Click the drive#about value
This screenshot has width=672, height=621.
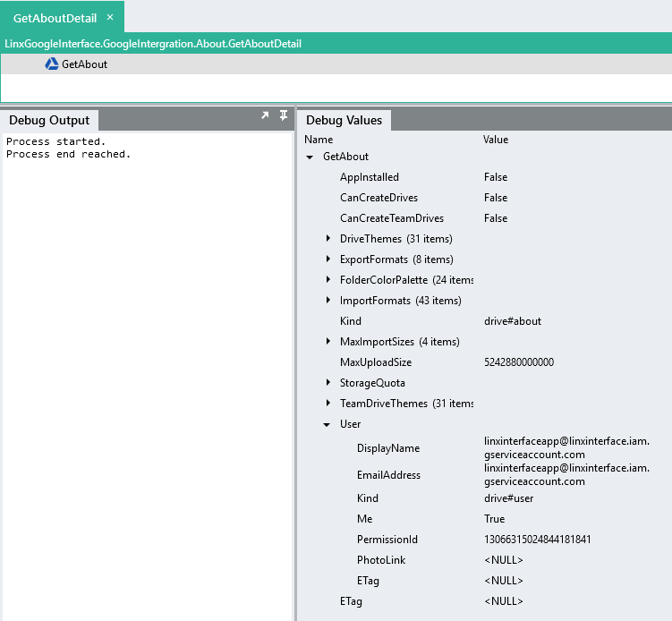pos(513,321)
